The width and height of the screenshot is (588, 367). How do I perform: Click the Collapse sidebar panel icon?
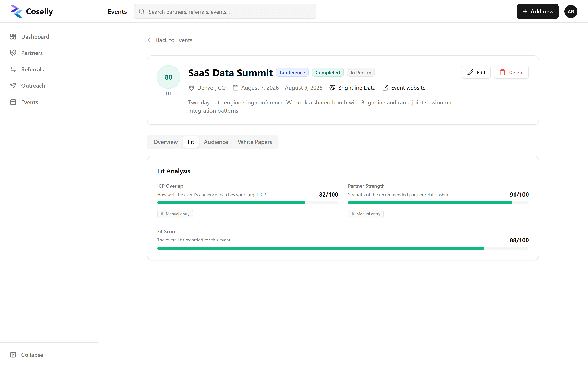point(13,355)
